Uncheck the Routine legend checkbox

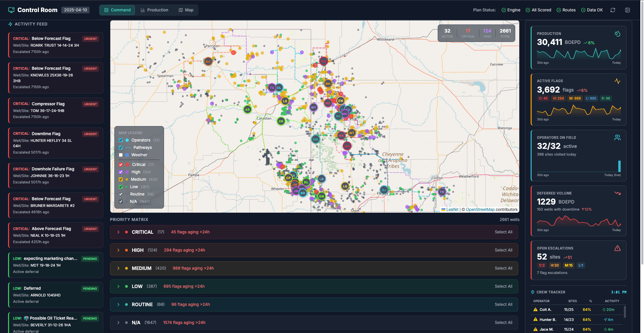tap(121, 194)
